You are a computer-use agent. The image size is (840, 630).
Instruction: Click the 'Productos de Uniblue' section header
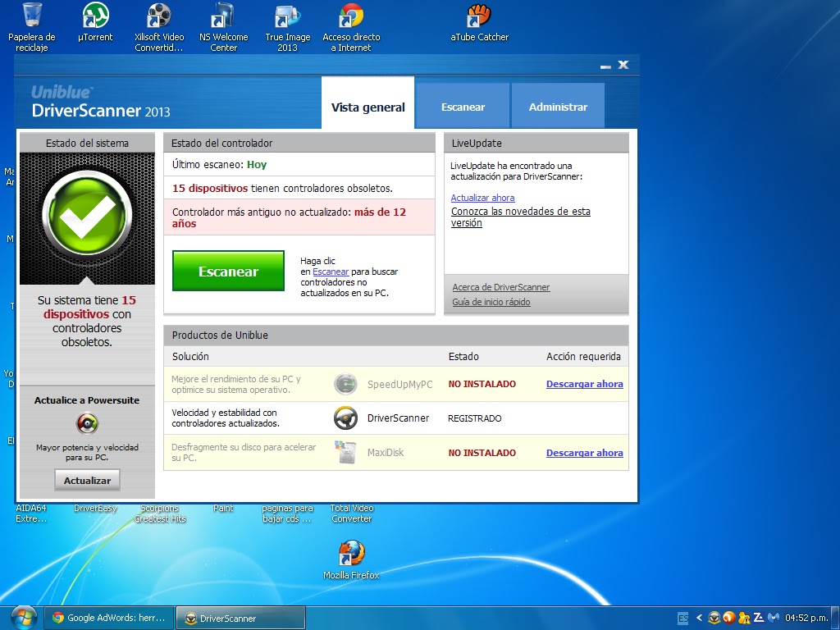[x=396, y=336]
